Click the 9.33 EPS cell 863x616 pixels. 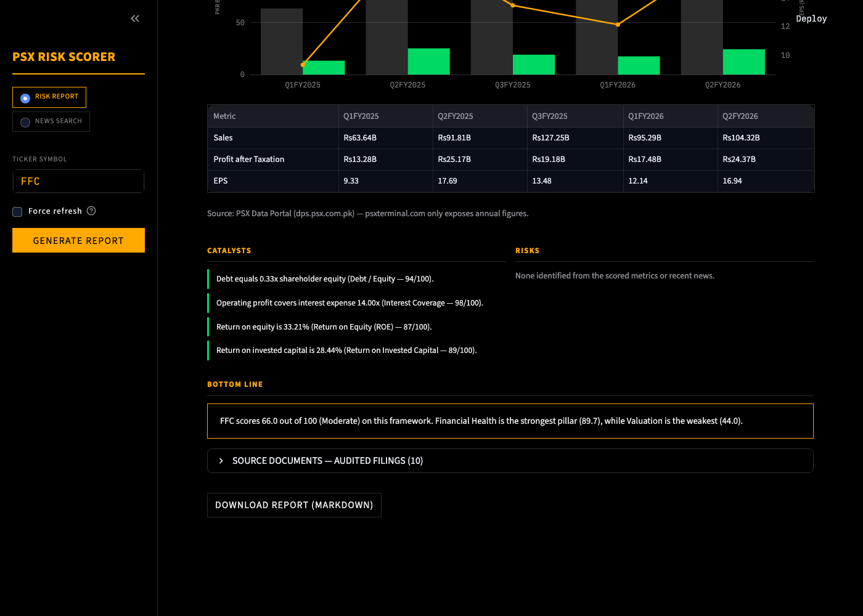tap(385, 181)
